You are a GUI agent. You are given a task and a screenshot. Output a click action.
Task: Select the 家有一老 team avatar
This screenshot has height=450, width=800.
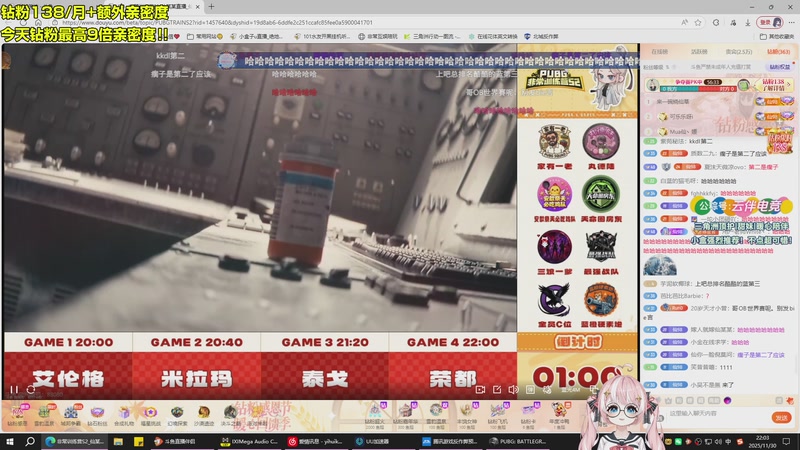[554, 141]
